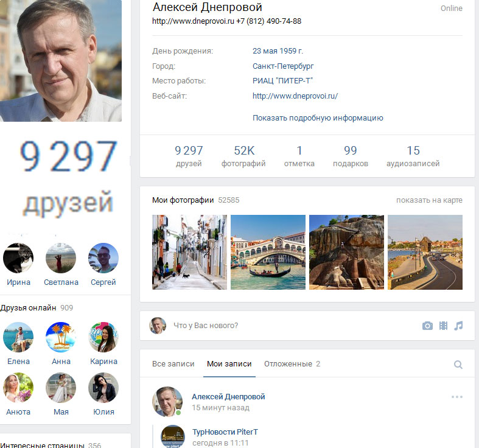Open the 9 297 друзей counter
The width and height of the screenshot is (479, 448).
coord(189,156)
